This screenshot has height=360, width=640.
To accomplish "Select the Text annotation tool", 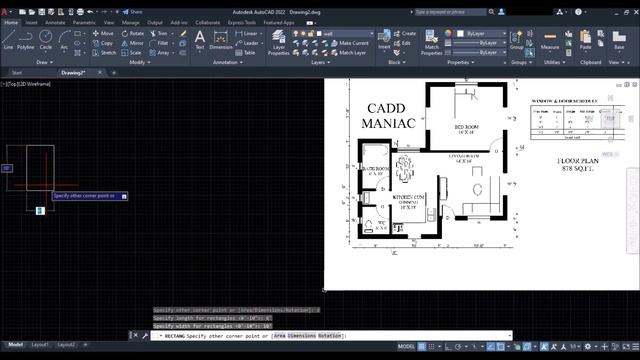I will [200, 40].
